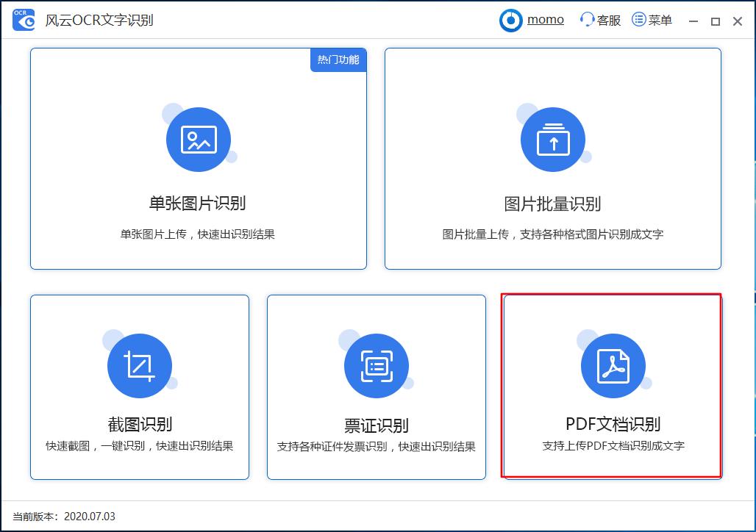Open the 菜单 menu
This screenshot has width=756, height=532.
[x=652, y=20]
